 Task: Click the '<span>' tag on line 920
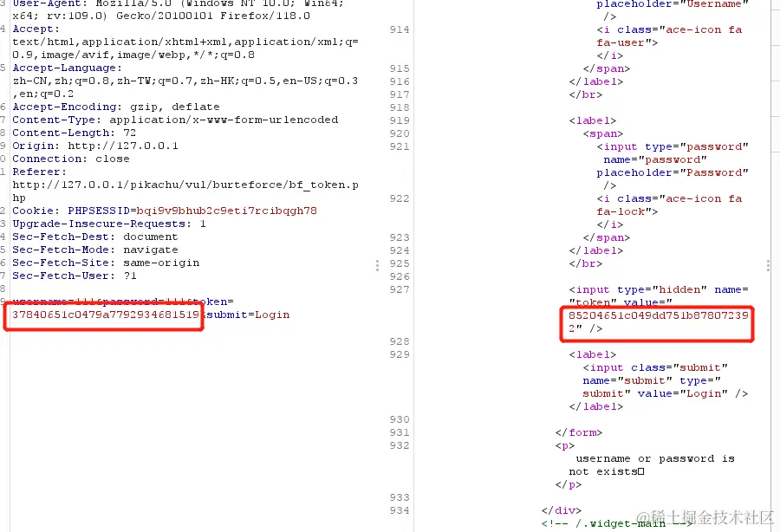coord(603,133)
